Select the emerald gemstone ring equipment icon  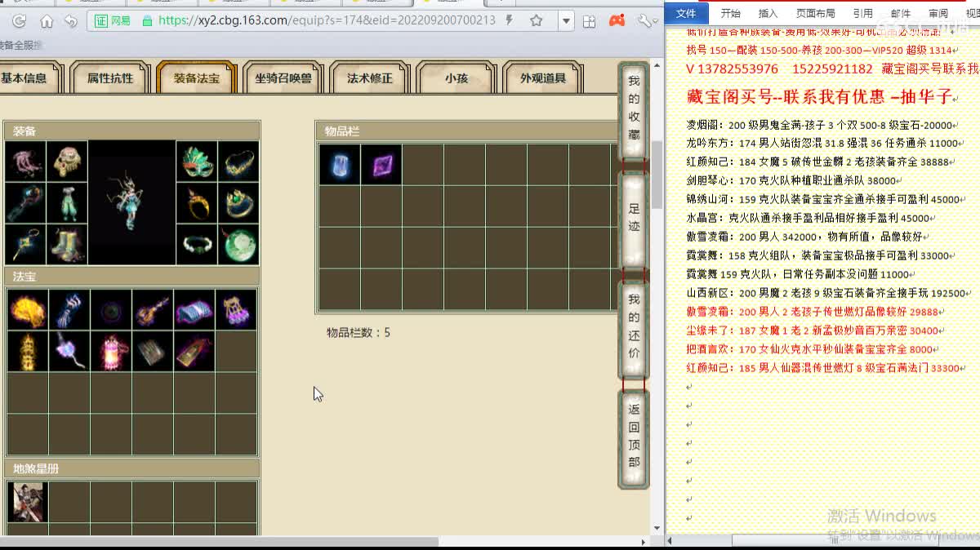[x=238, y=203]
